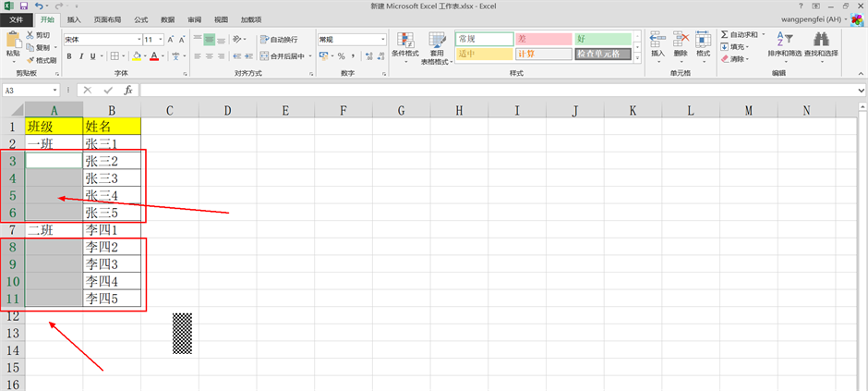The width and height of the screenshot is (868, 391).
Task: Open the Formulas (公式) tab
Action: (x=140, y=18)
